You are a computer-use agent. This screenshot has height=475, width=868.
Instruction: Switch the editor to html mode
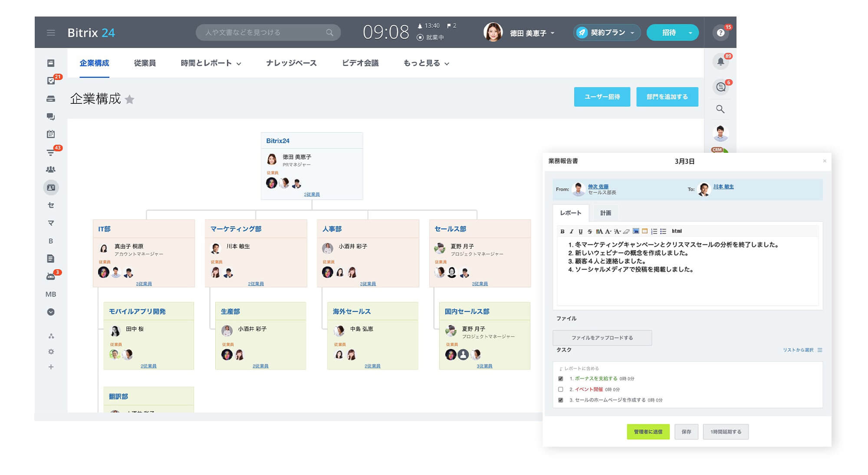[x=677, y=231]
